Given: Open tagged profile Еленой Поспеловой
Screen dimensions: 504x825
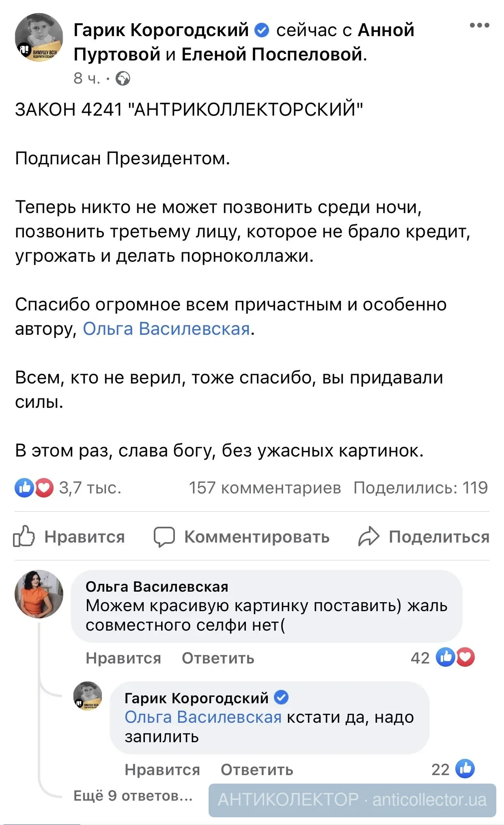Looking at the screenshot, I should click(271, 54).
